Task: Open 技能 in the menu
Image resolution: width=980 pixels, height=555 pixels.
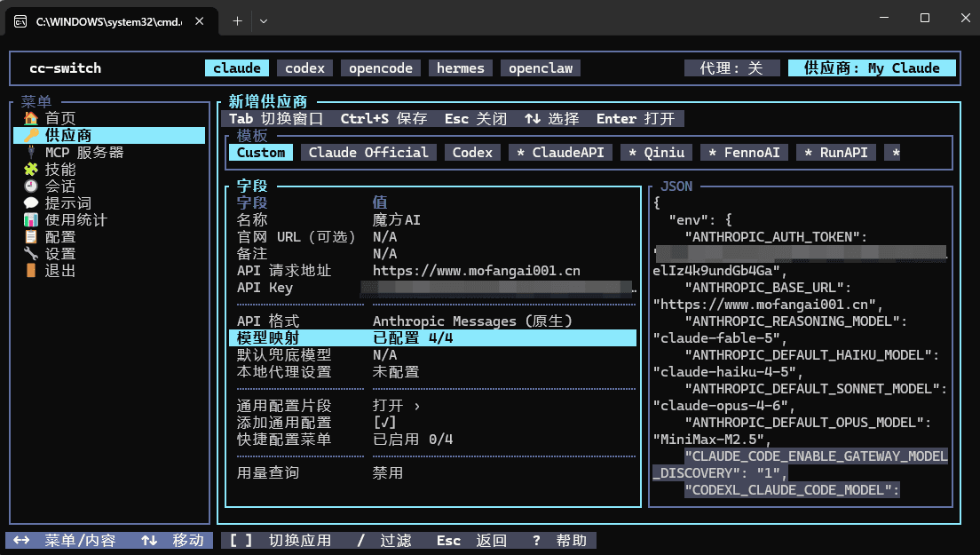Action: pos(109,169)
